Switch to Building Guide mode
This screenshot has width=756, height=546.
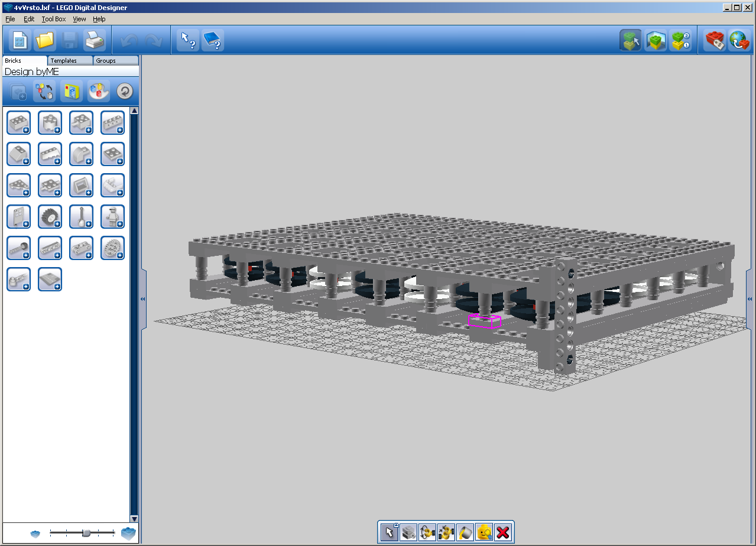[680, 40]
